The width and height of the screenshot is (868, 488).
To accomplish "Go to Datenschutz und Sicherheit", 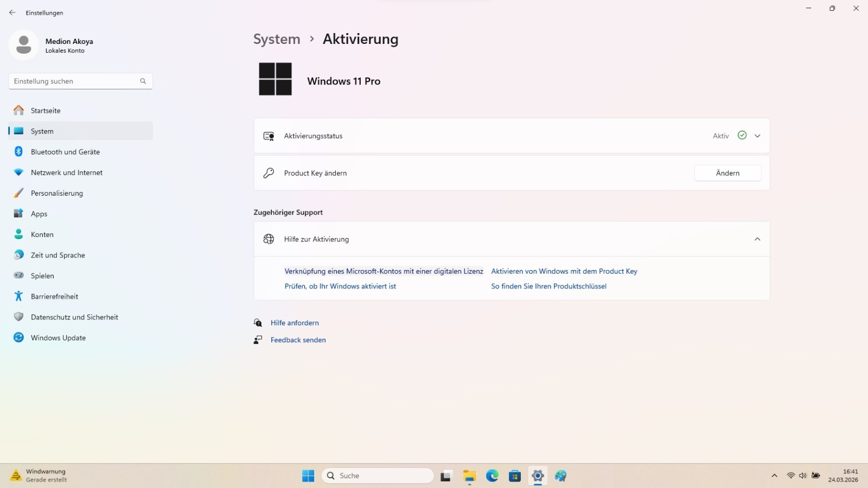I will (x=81, y=317).
